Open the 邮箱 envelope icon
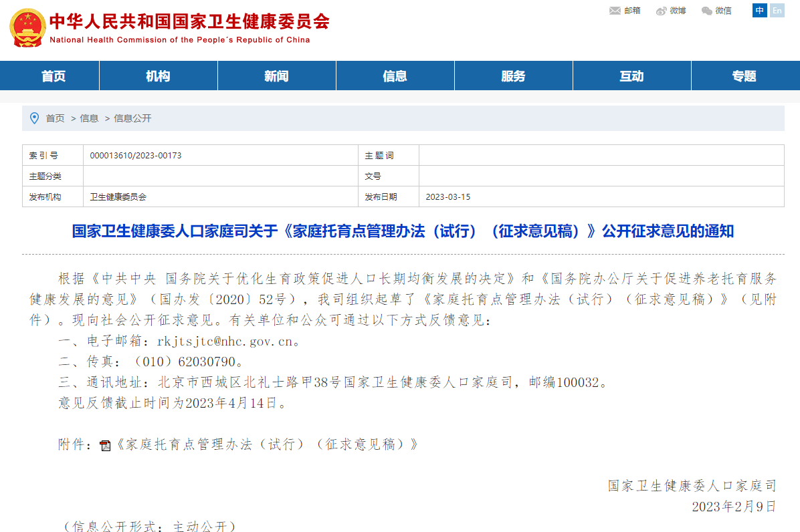The image size is (800, 532). tap(615, 11)
